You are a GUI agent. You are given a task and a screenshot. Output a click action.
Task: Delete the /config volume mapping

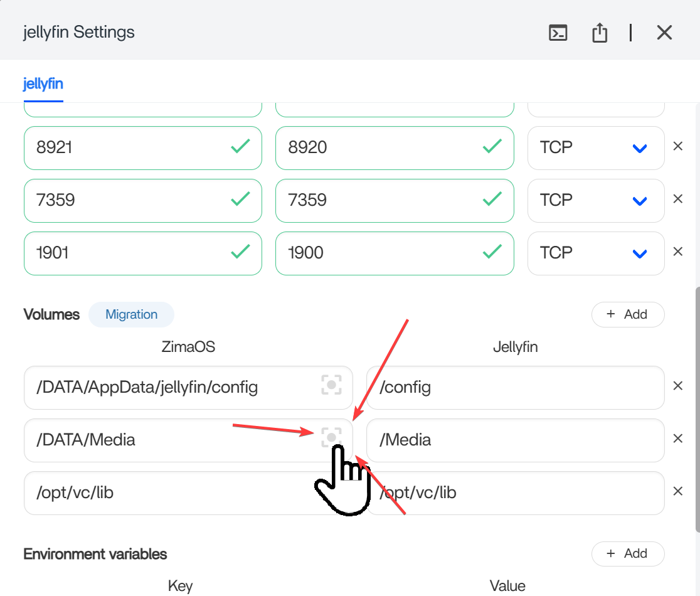click(677, 386)
